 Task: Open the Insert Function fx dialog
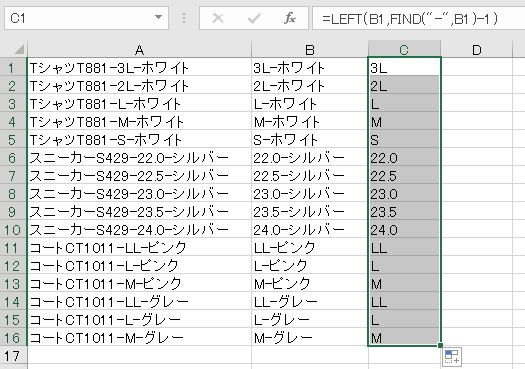pyautogui.click(x=290, y=18)
